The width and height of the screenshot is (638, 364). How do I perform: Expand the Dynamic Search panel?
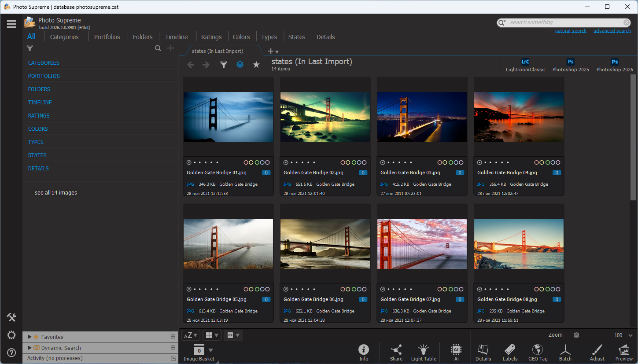tap(30, 348)
